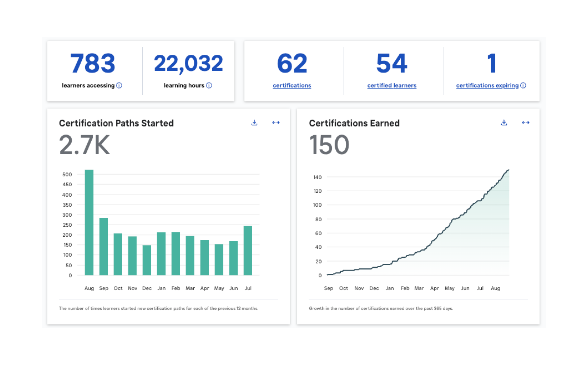Click the Jul label under paths chart
This screenshot has height=370, width=588.
(x=248, y=288)
